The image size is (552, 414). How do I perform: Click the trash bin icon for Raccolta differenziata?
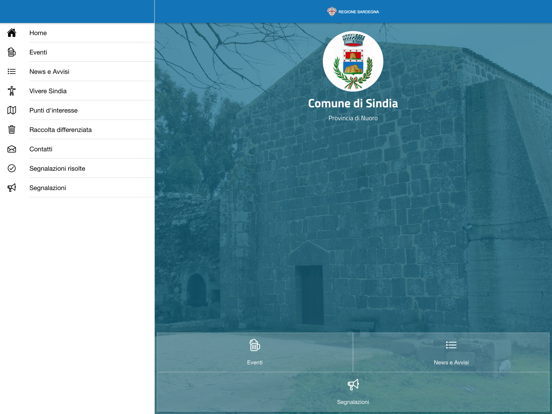coord(12,130)
